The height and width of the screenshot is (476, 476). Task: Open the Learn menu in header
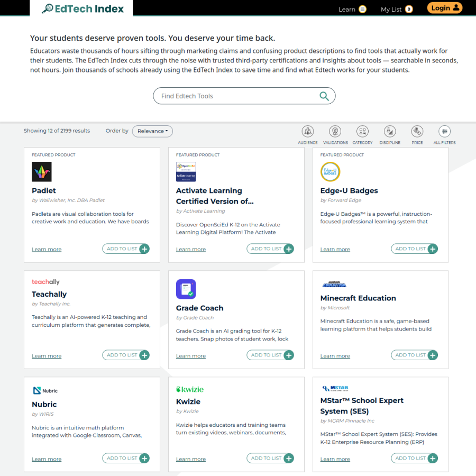(352, 9)
